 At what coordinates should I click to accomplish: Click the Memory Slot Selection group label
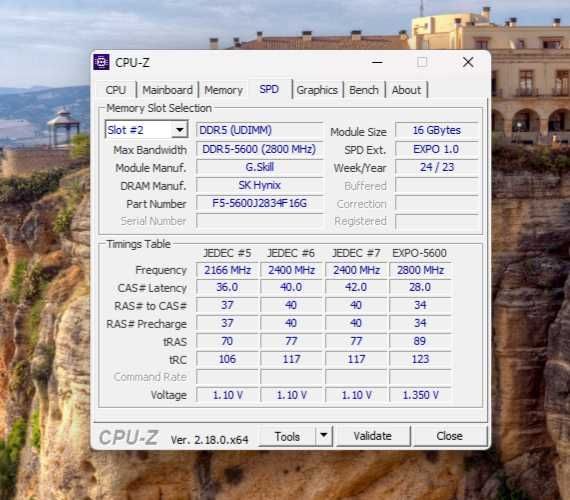(x=159, y=108)
